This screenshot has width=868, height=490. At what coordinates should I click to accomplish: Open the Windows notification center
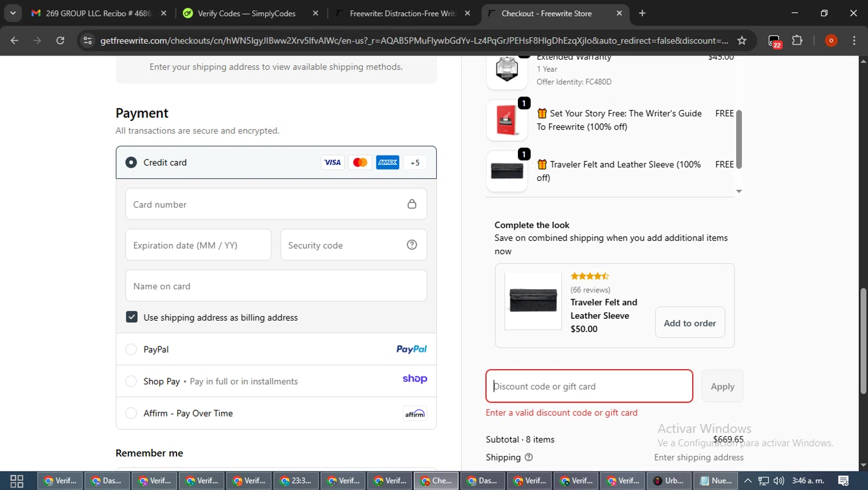pos(844,481)
